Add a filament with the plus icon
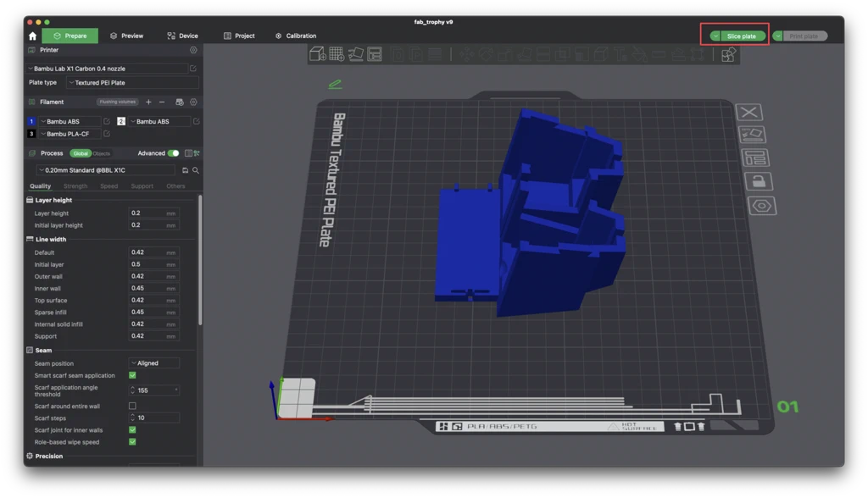 pos(148,102)
